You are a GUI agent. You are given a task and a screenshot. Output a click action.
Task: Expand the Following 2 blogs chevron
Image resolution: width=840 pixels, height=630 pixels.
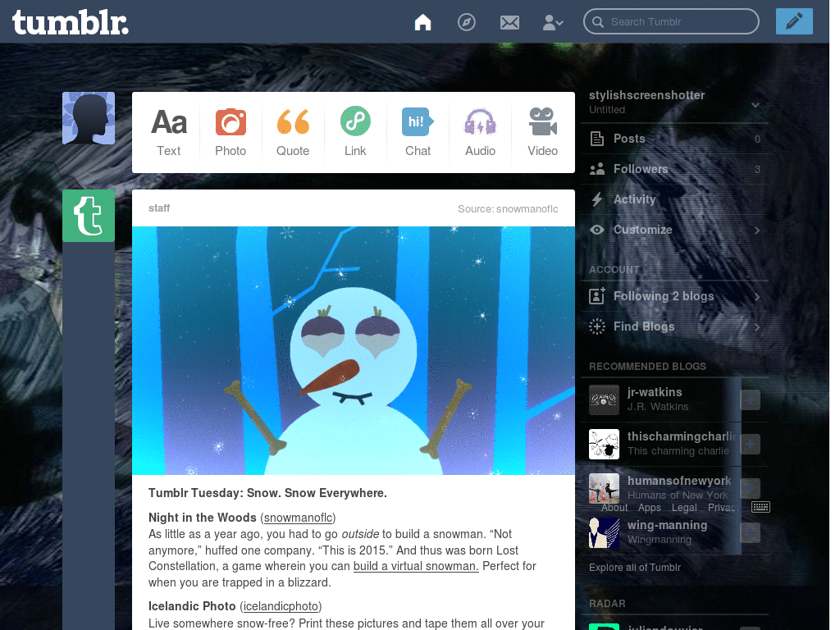click(x=757, y=297)
